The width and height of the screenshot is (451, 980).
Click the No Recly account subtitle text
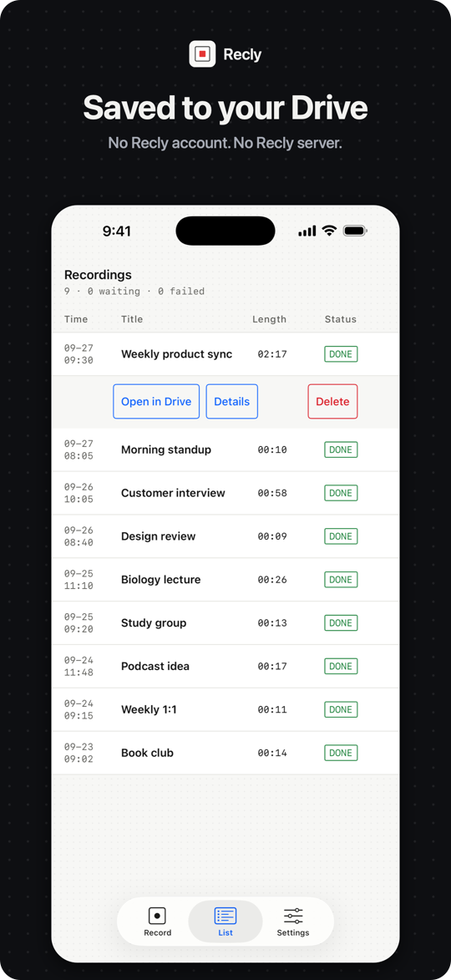click(225, 143)
